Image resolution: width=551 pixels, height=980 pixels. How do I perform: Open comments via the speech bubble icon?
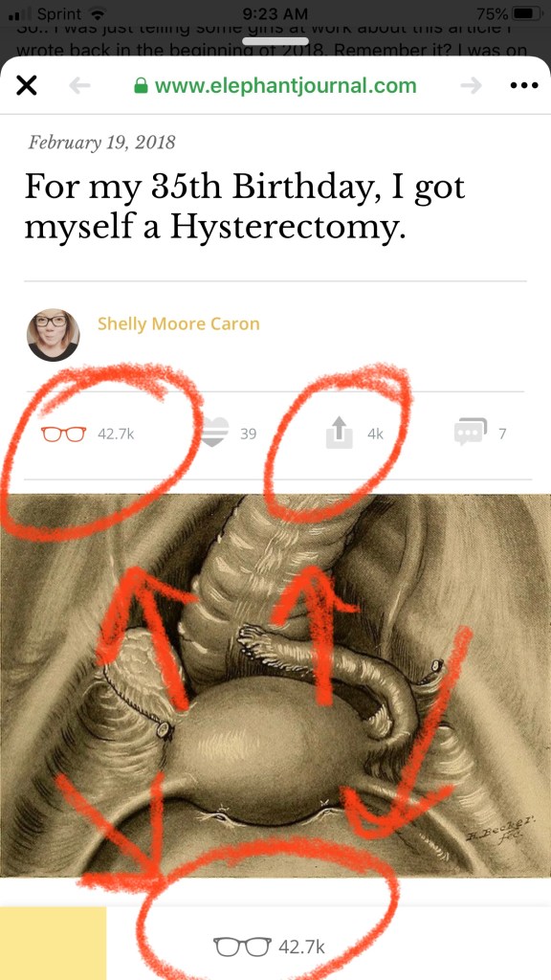coord(471,432)
